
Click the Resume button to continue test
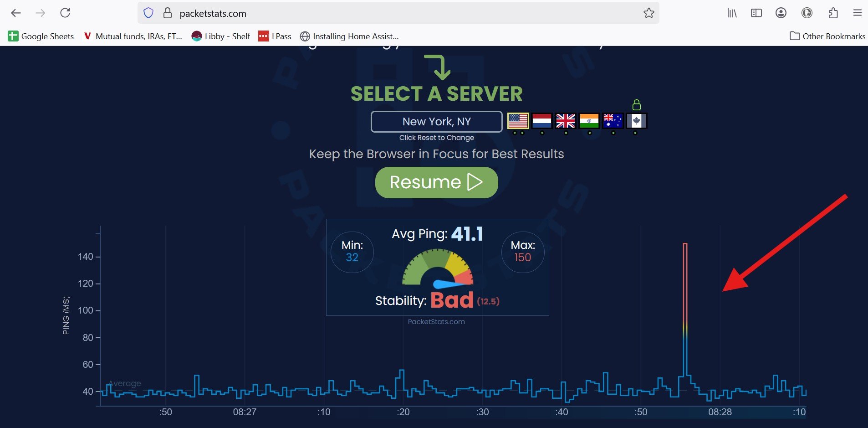tap(437, 182)
